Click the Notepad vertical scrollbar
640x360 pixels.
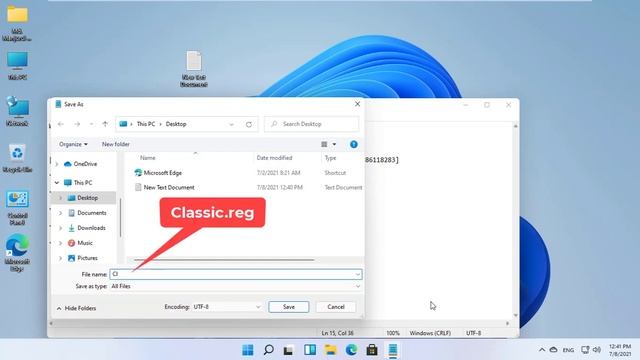tap(516, 220)
